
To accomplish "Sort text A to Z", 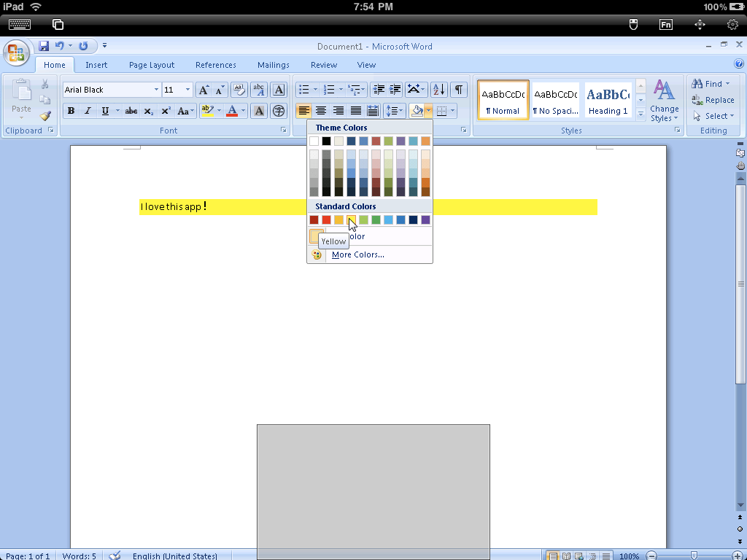I will point(438,90).
